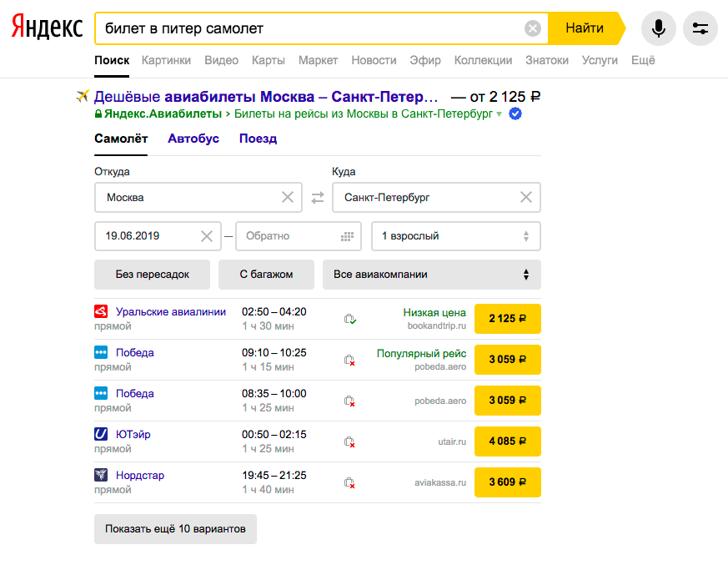728x565 pixels.
Task: Click no-baggage icon on ЮТэйр flight
Action: coord(349,441)
